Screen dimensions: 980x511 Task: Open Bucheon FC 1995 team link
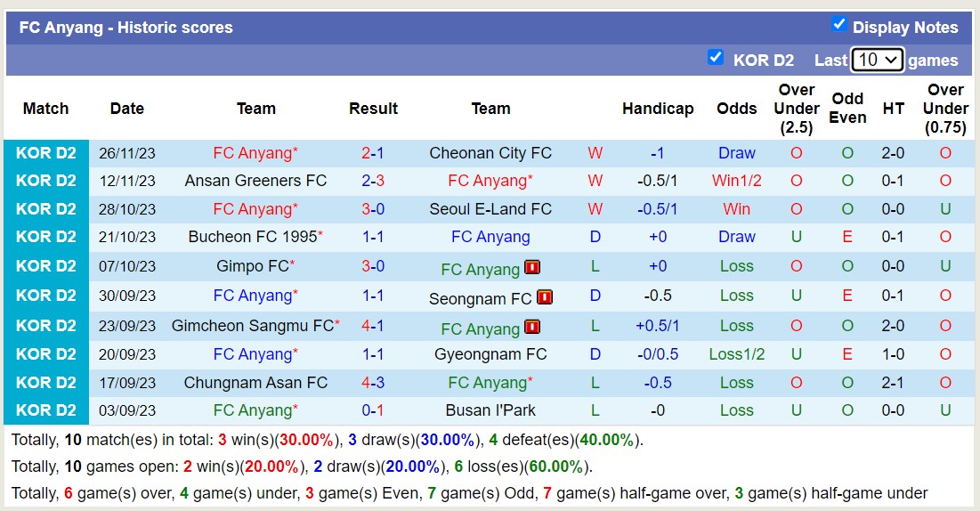click(x=253, y=237)
